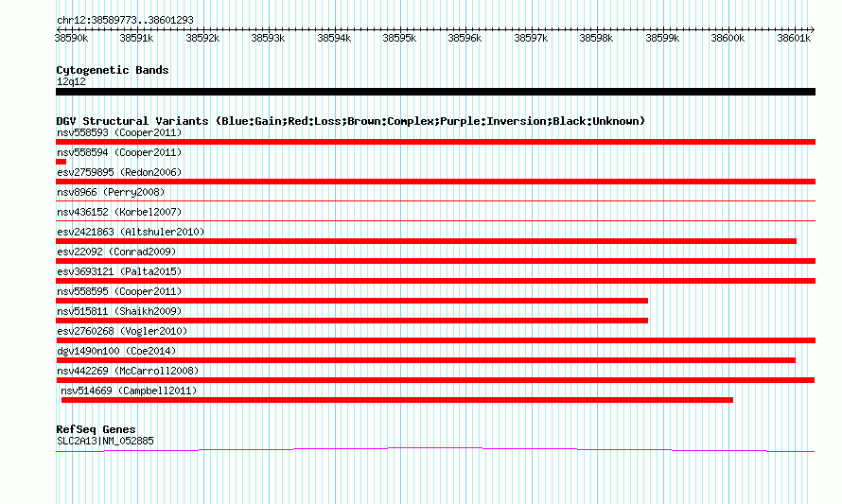The height and width of the screenshot is (504, 842).
Task: Open the Cytogenetic Bands track heading
Action: click(113, 70)
